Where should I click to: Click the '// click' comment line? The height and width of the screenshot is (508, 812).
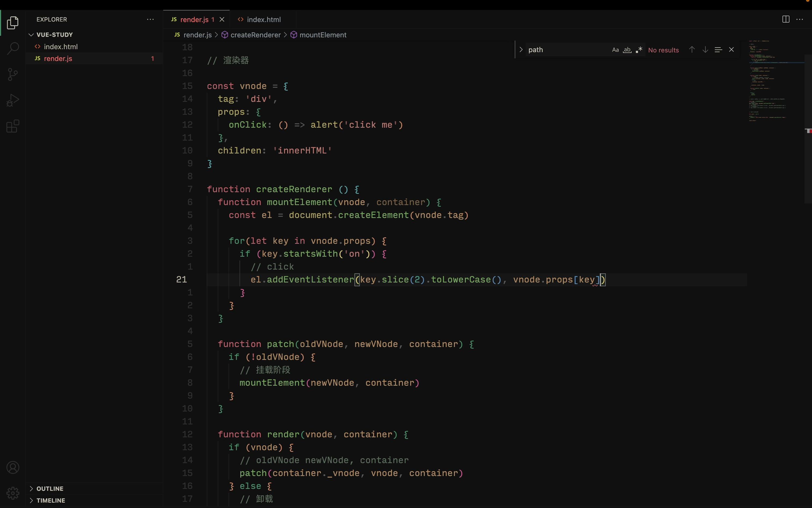[272, 267]
